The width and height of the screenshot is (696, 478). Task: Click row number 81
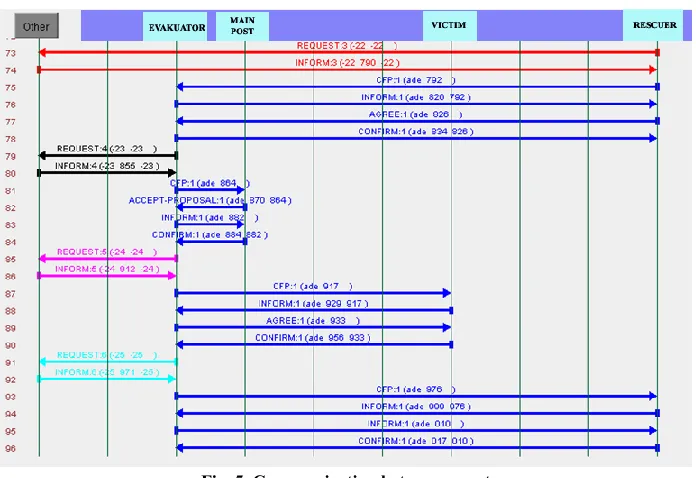coord(10,191)
